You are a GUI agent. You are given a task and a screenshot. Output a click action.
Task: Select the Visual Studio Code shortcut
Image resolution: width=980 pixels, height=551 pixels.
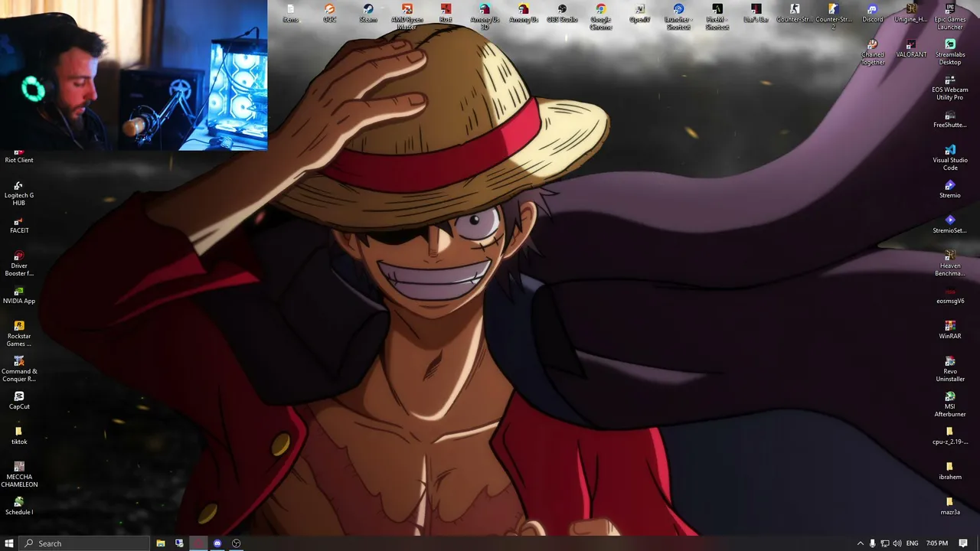click(x=950, y=158)
